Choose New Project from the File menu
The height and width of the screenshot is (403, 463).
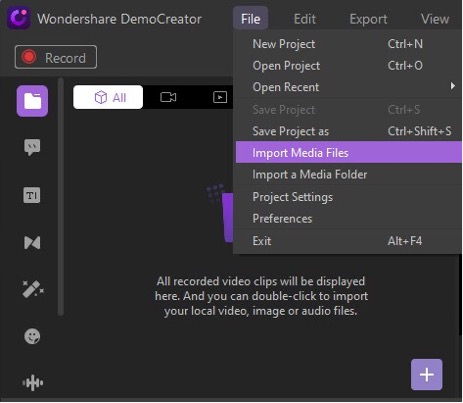(x=348, y=44)
